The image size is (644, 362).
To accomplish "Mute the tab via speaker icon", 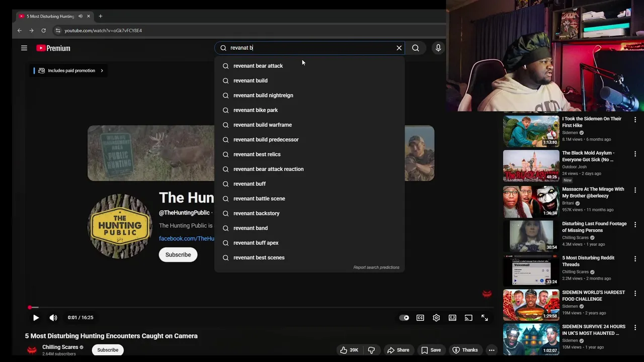I will 80,16.
